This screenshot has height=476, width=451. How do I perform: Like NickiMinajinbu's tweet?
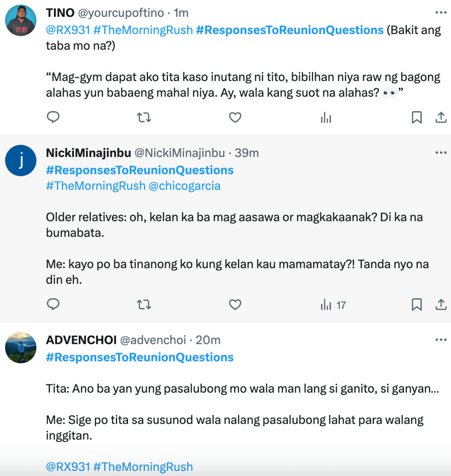tap(235, 305)
